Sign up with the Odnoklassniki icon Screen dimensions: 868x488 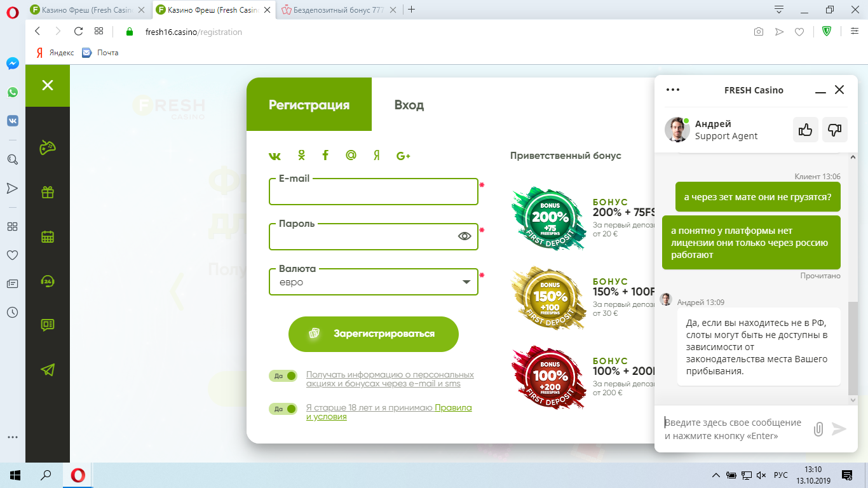click(301, 156)
